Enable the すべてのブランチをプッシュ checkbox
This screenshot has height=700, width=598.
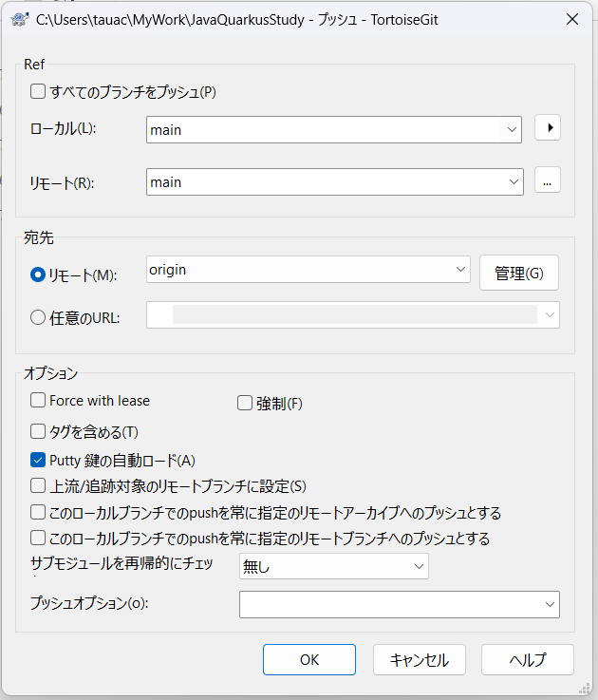[39, 92]
